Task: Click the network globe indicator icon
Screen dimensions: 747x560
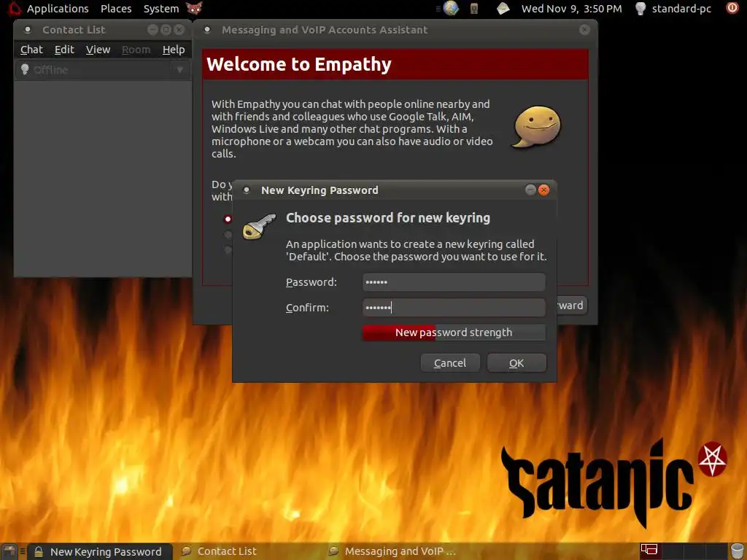Action: click(x=451, y=8)
